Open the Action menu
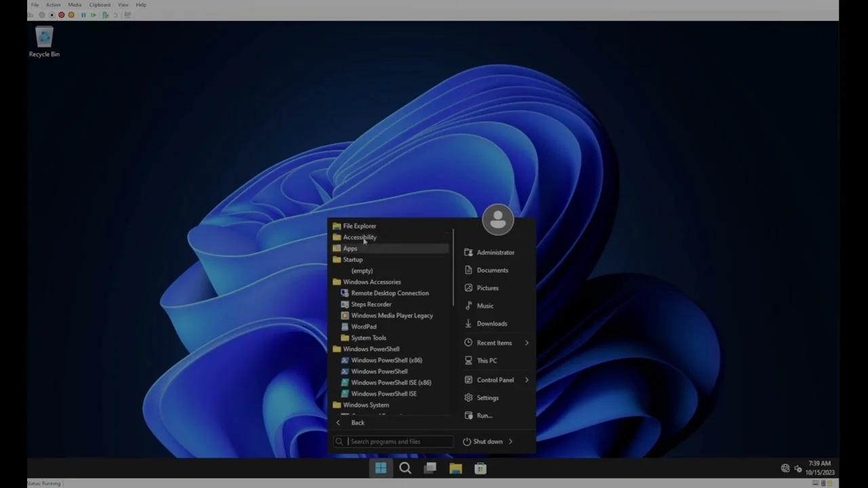 [x=53, y=5]
